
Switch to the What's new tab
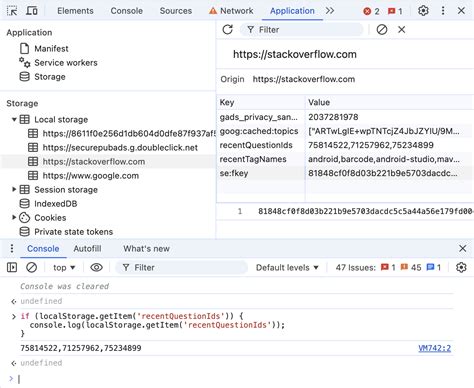coord(146,248)
